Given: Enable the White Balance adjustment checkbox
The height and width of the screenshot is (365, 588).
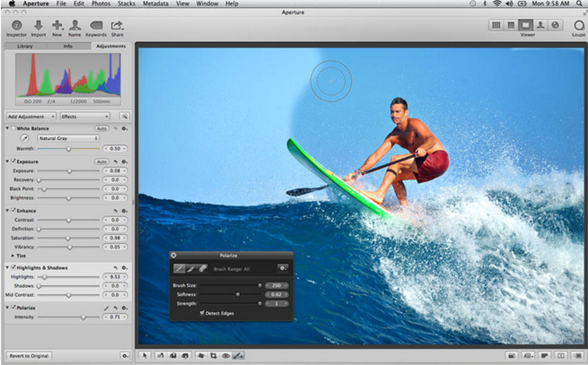Looking at the screenshot, I should click(13, 128).
